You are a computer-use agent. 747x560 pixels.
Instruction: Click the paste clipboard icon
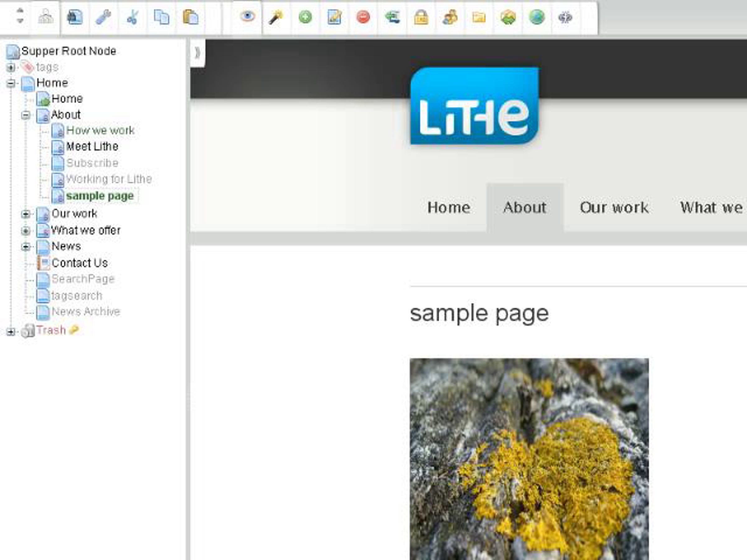coord(190,17)
